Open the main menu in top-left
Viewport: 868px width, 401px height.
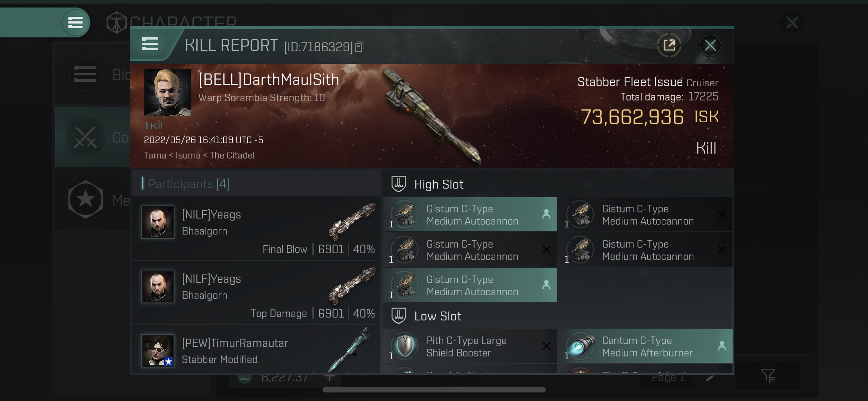pyautogui.click(x=75, y=22)
